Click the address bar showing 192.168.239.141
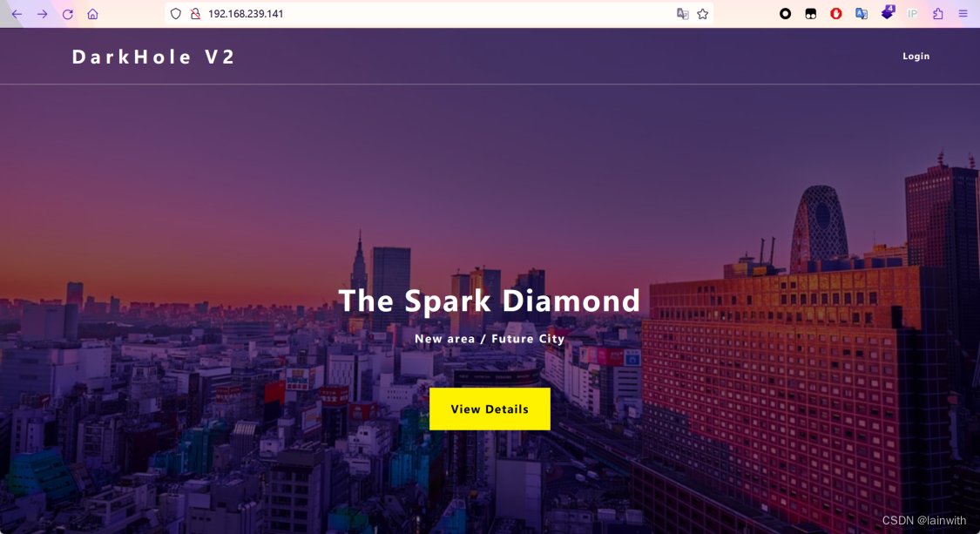The image size is (980, 534). point(437,14)
